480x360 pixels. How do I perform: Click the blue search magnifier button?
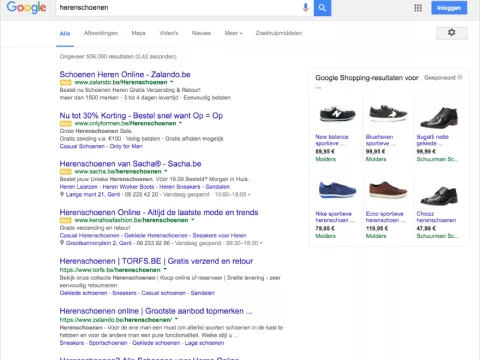[322, 8]
